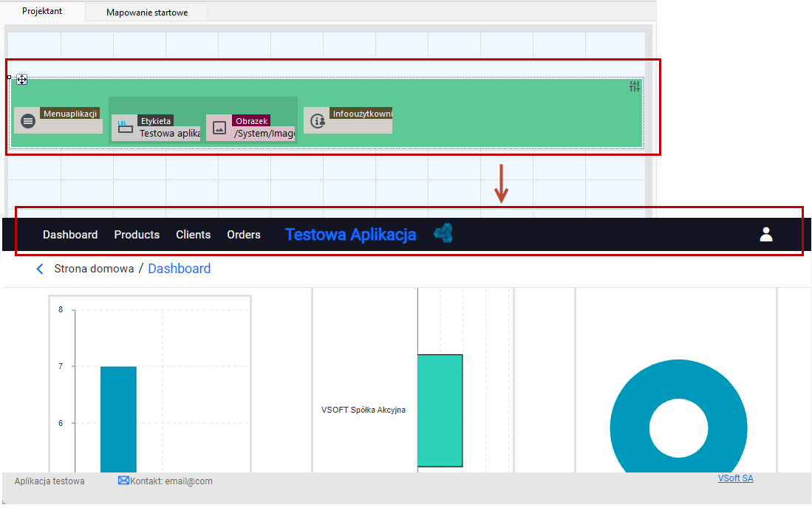Click the VSoft logo next to Testowa Aplikacja

click(x=443, y=233)
